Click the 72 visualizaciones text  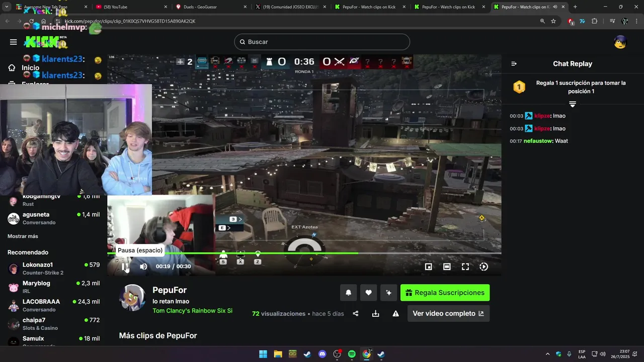pyautogui.click(x=279, y=313)
